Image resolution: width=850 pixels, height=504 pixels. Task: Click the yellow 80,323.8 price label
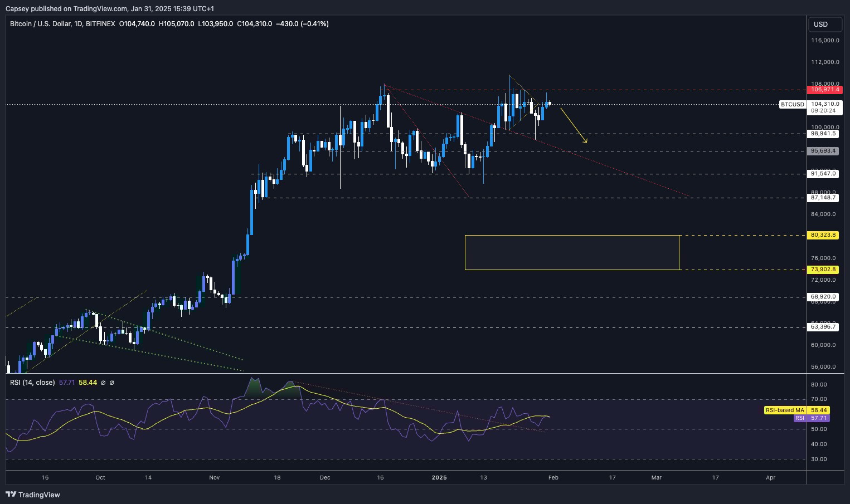[x=823, y=235]
